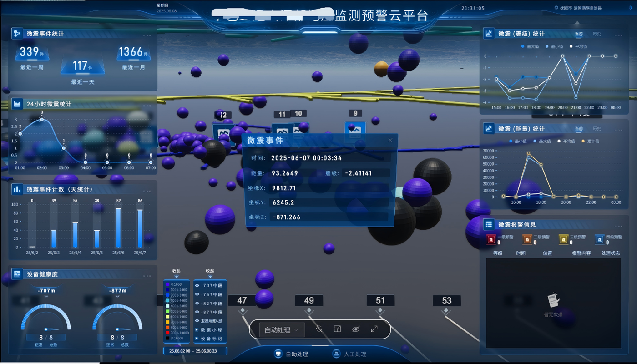Toggle the 设备标记 checkbox
Viewport: 637px width, 364px height.
(197, 339)
